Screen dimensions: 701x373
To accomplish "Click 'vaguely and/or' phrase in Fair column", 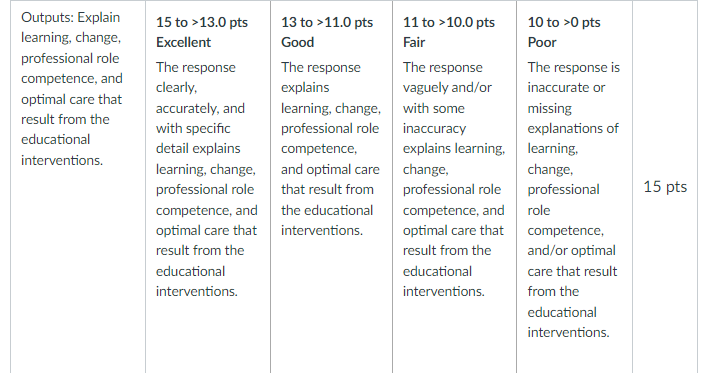I will coord(447,88).
